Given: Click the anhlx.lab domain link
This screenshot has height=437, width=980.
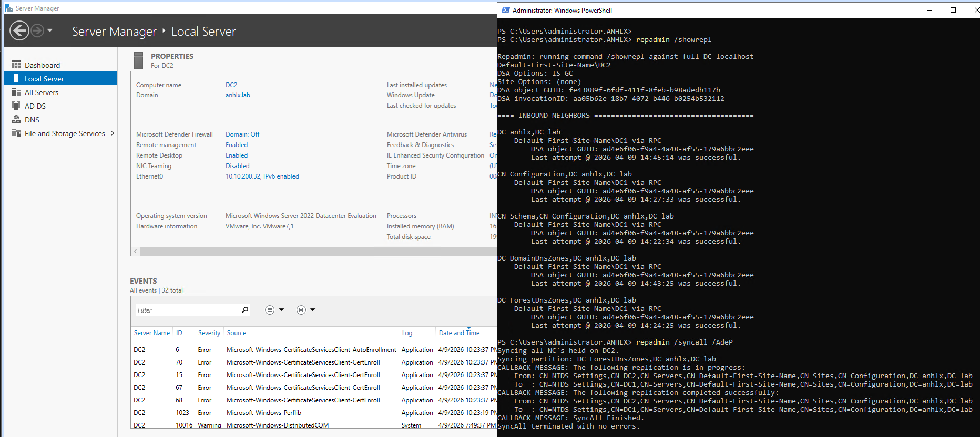Looking at the screenshot, I should pyautogui.click(x=238, y=95).
